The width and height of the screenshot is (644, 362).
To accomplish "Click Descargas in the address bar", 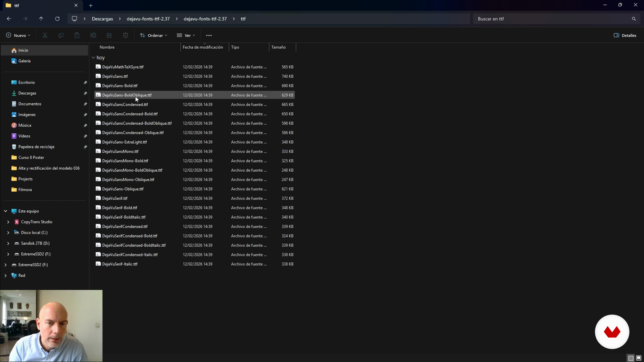I will (102, 19).
